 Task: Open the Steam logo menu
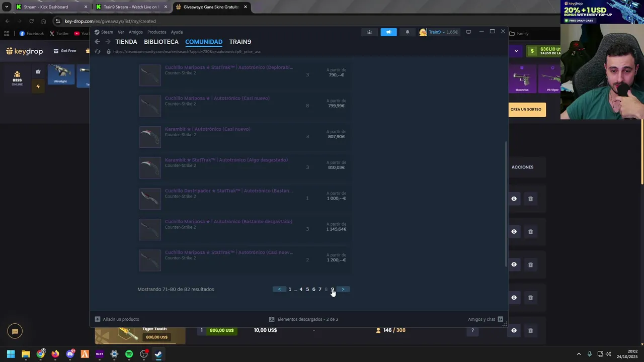click(104, 32)
